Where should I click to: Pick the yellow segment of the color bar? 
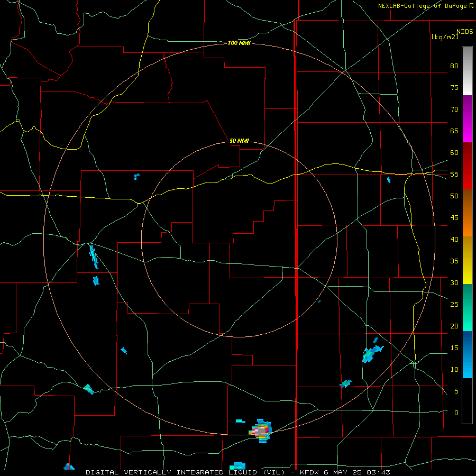tap(467, 260)
